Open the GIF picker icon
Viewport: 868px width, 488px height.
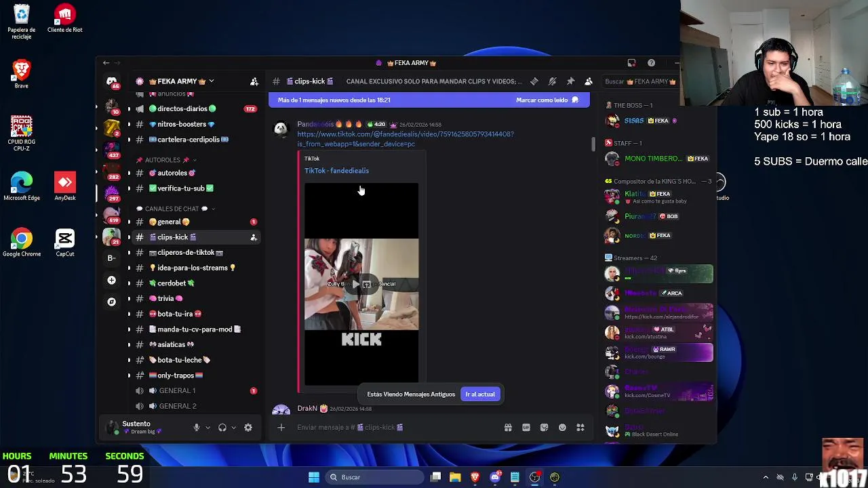[x=526, y=428]
